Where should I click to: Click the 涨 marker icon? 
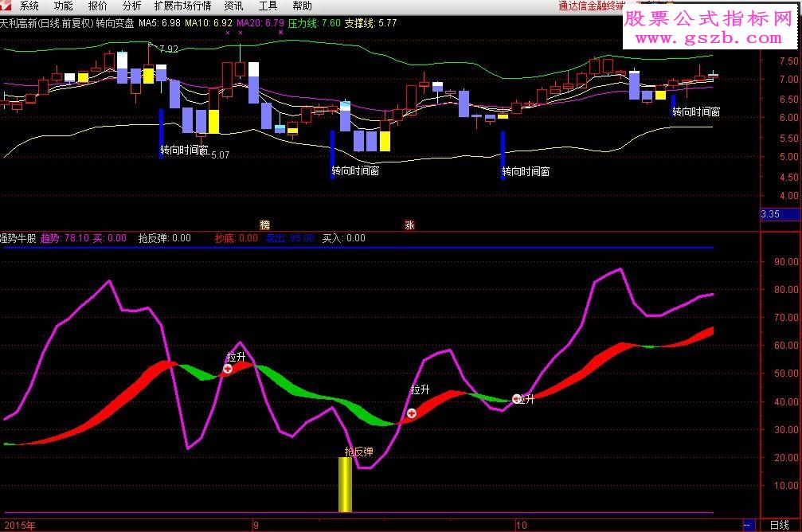(x=409, y=225)
